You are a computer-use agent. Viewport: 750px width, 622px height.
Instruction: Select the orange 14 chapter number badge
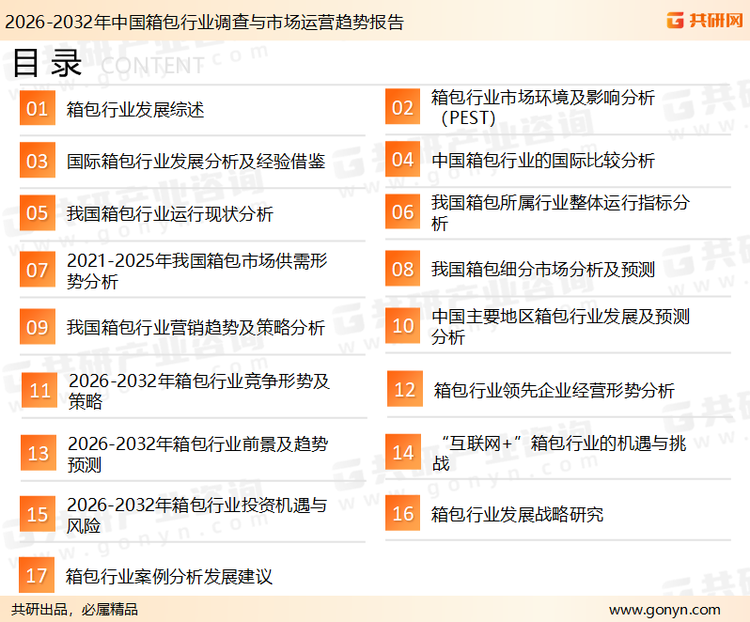pos(403,452)
